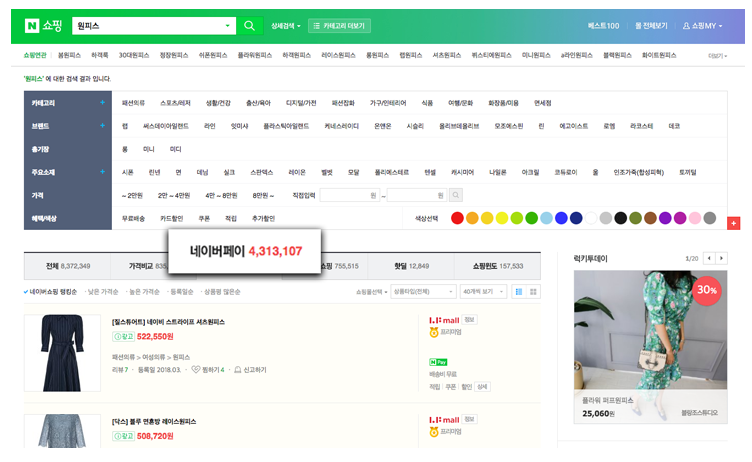Expand related searches with 더보기
752x462 pixels.
tap(717, 56)
